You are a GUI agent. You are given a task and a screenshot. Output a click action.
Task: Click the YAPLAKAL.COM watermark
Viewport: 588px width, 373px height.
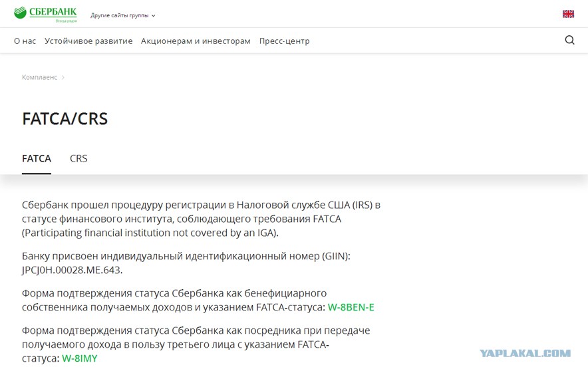525,353
